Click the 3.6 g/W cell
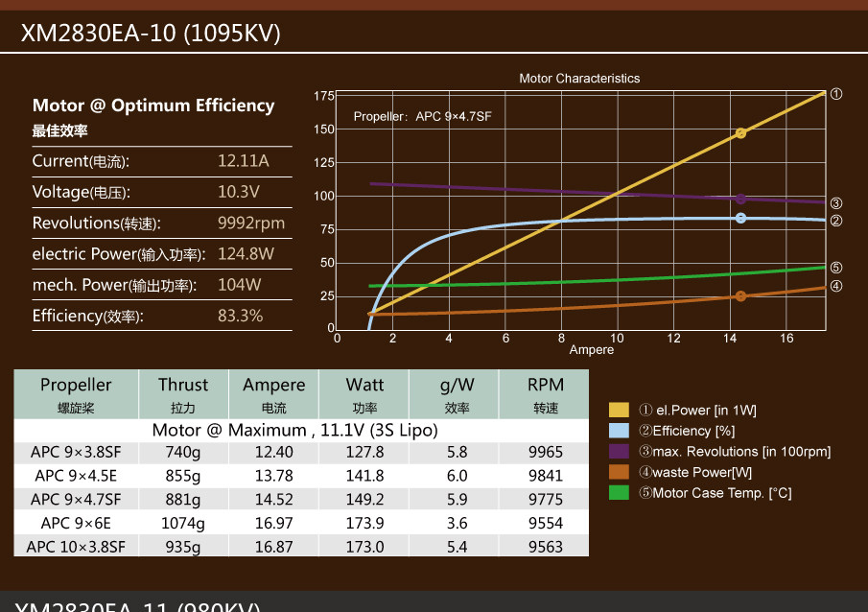This screenshot has width=868, height=612. point(455,524)
